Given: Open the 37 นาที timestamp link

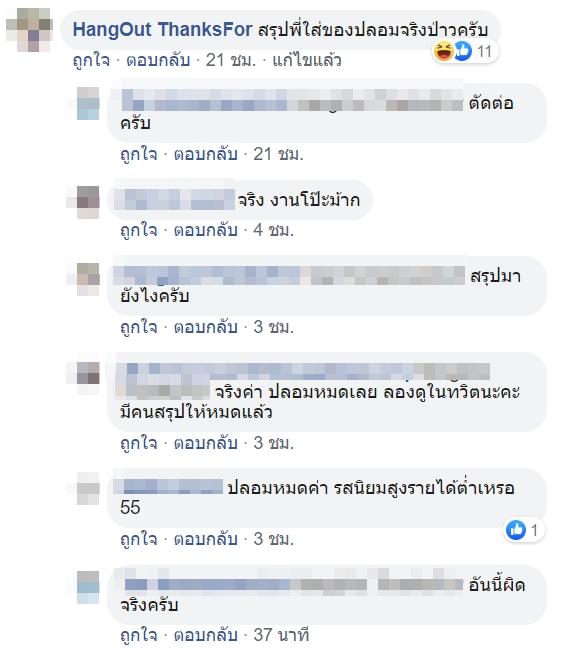Looking at the screenshot, I should [x=281, y=635].
